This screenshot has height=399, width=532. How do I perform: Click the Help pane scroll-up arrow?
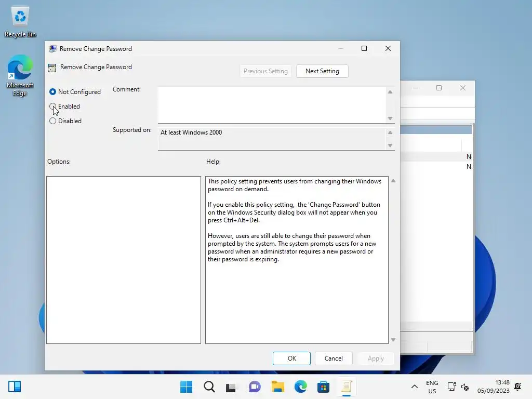click(393, 181)
